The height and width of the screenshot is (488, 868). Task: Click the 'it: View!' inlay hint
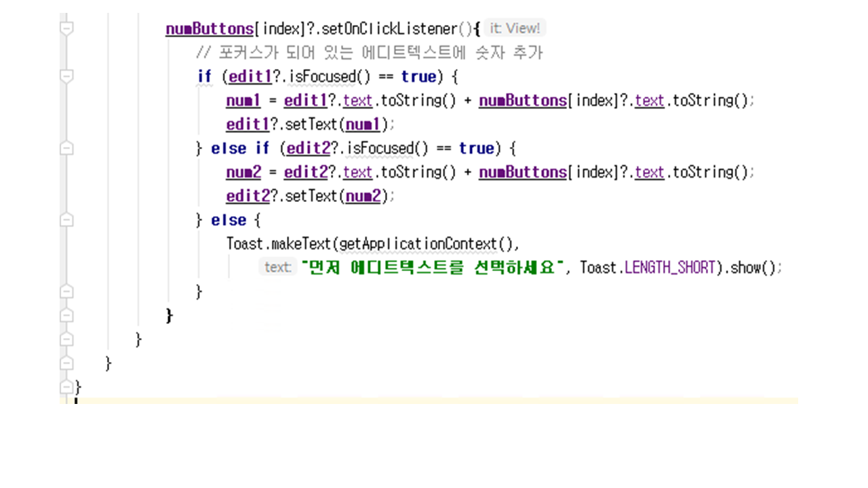click(x=515, y=28)
